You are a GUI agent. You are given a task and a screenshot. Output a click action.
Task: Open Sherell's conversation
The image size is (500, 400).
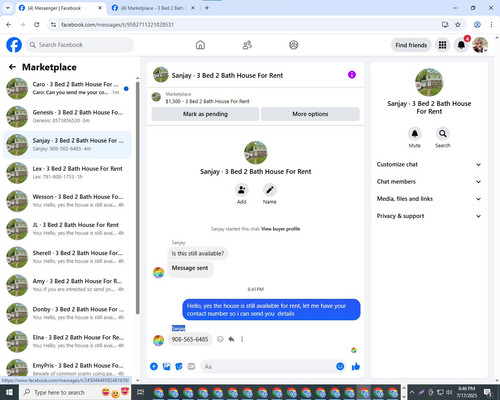click(67, 257)
